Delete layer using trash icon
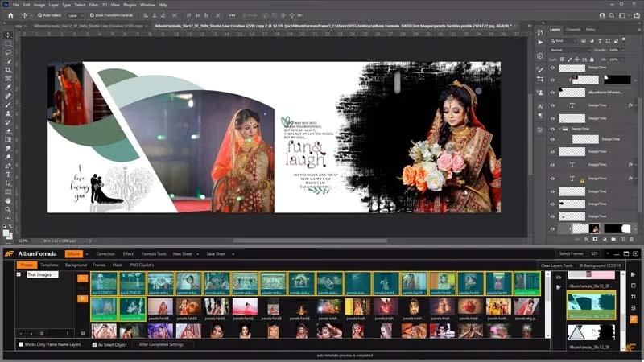The image size is (644, 362). [x=631, y=239]
